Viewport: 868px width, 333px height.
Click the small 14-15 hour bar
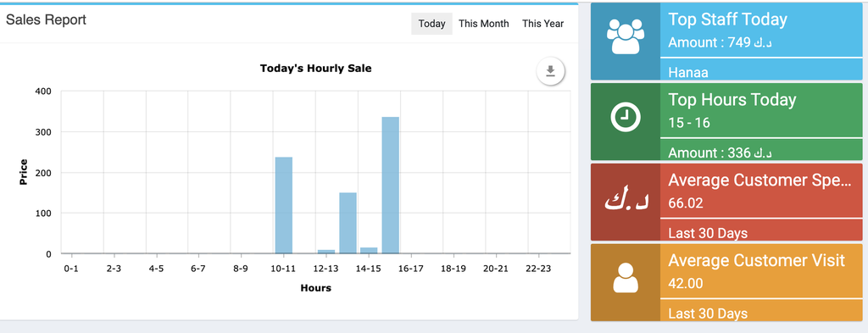369,251
